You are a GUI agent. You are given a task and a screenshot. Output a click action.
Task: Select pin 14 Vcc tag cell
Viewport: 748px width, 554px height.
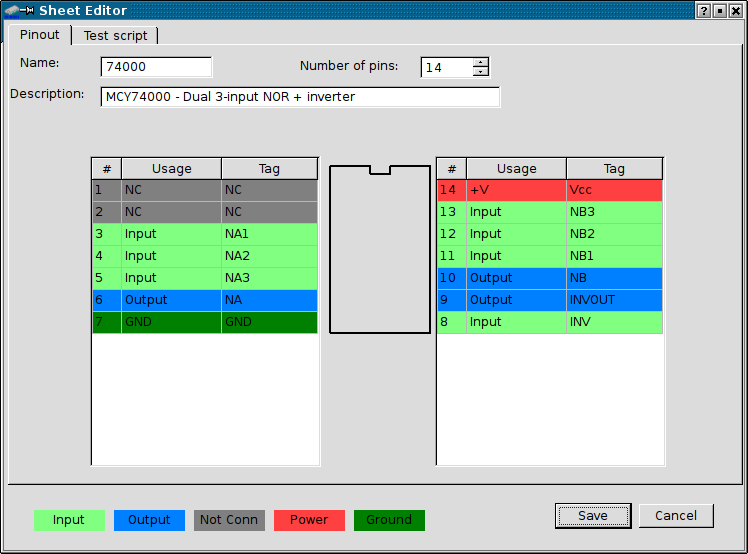click(613, 190)
